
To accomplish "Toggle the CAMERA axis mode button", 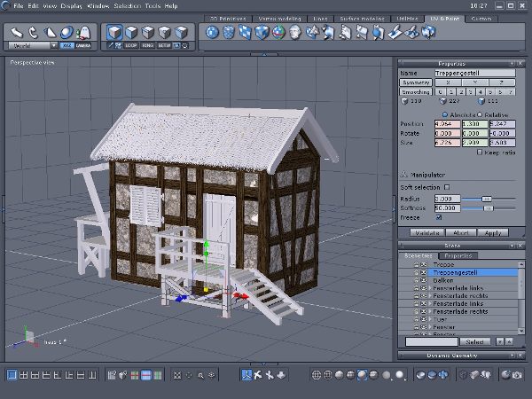I will tap(83, 45).
